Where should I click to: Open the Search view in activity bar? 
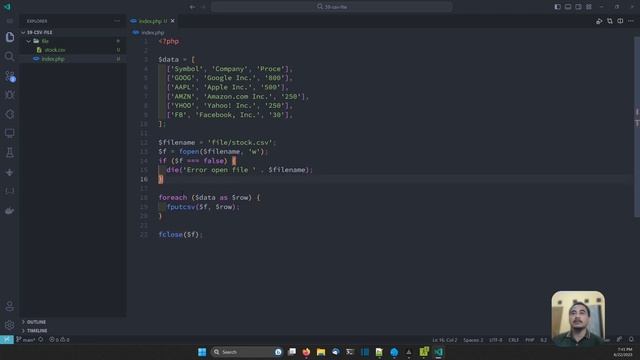pyautogui.click(x=10, y=56)
